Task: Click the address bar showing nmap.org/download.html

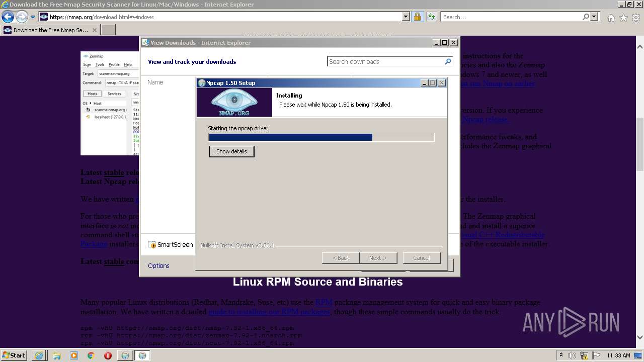Action: tap(224, 17)
